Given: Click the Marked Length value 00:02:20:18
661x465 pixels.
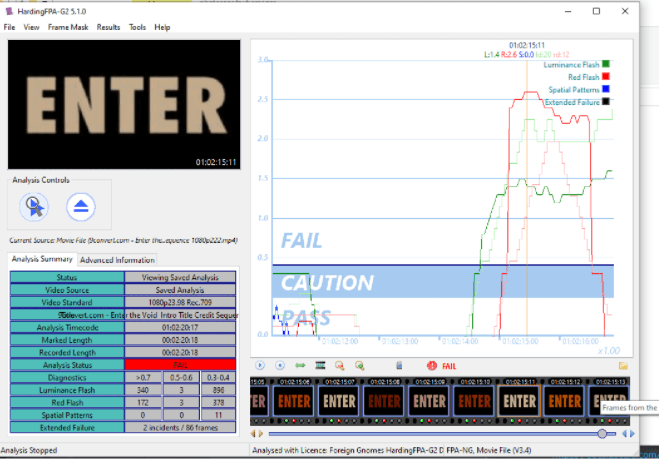Looking at the screenshot, I should point(180,340).
